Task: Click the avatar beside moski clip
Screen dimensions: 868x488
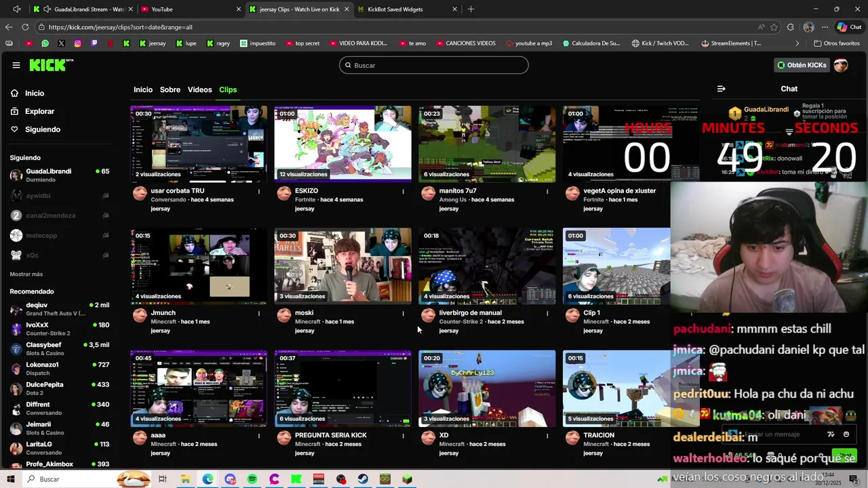Action: [x=284, y=315]
